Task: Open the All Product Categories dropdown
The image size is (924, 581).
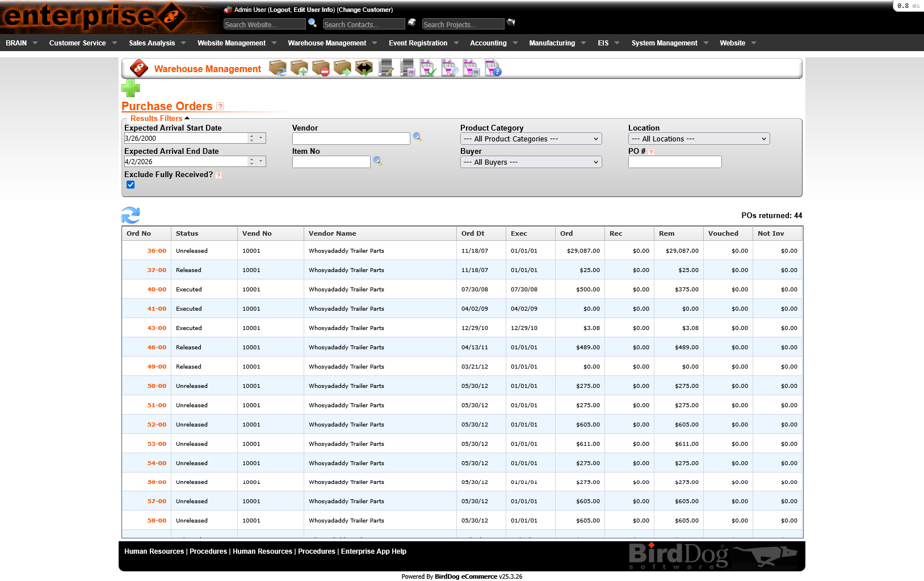Action: (530, 139)
